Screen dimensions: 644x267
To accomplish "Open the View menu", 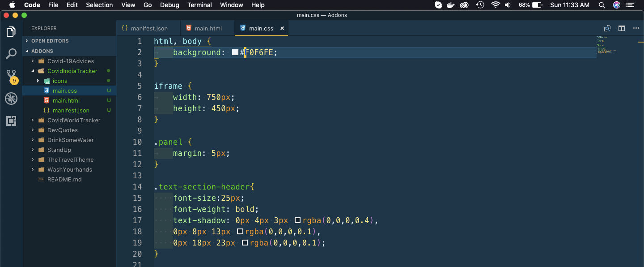I will tap(128, 5).
